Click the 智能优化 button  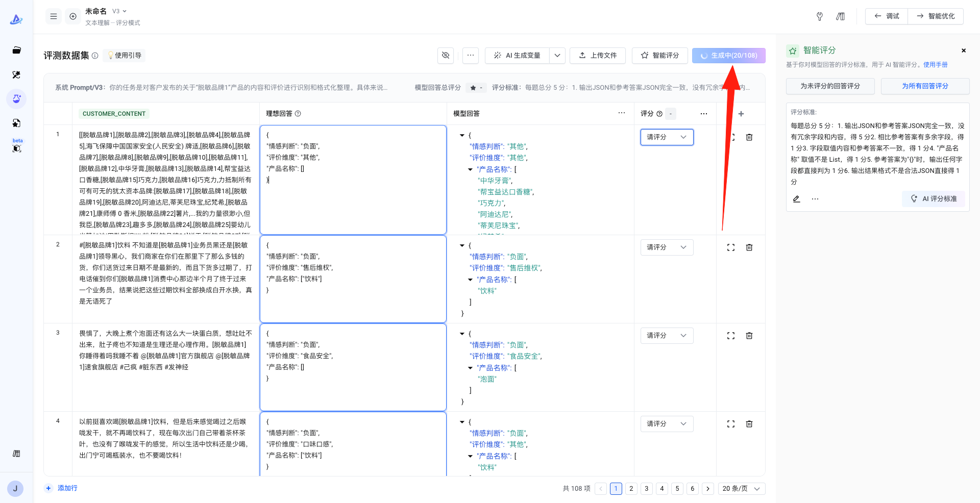[936, 16]
